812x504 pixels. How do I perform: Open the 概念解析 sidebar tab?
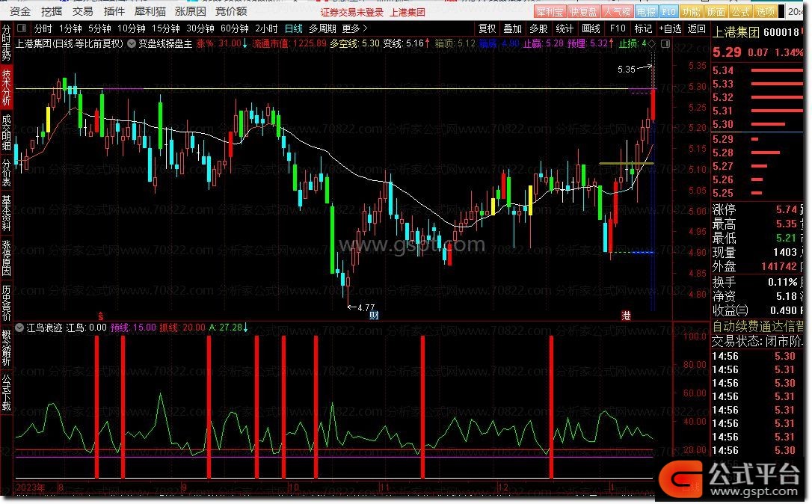coord(6,348)
